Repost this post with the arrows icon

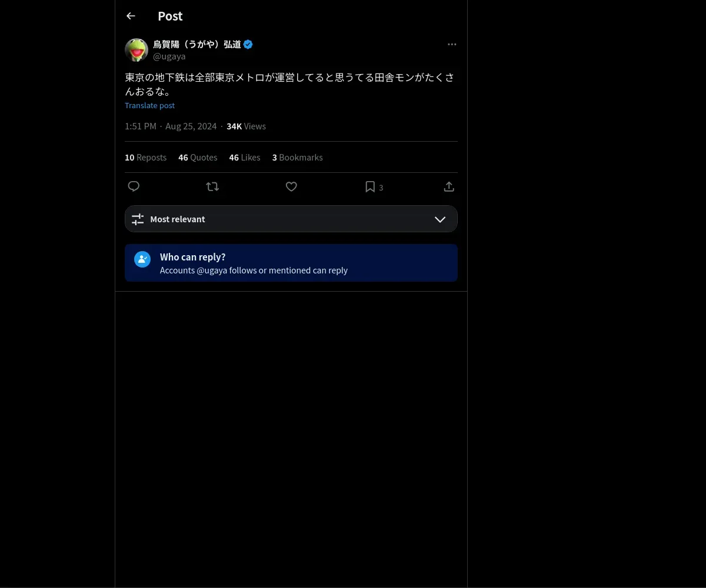point(212,186)
